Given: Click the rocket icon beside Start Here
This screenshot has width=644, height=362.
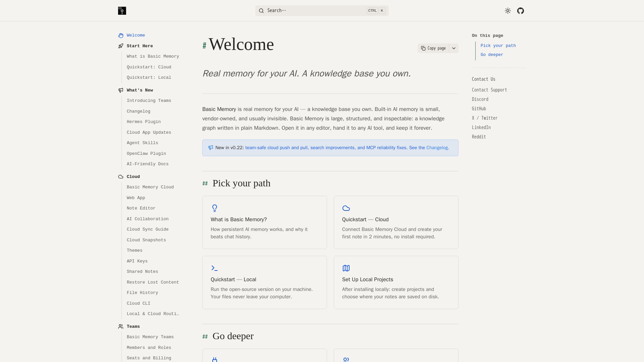Looking at the screenshot, I should coord(121,46).
